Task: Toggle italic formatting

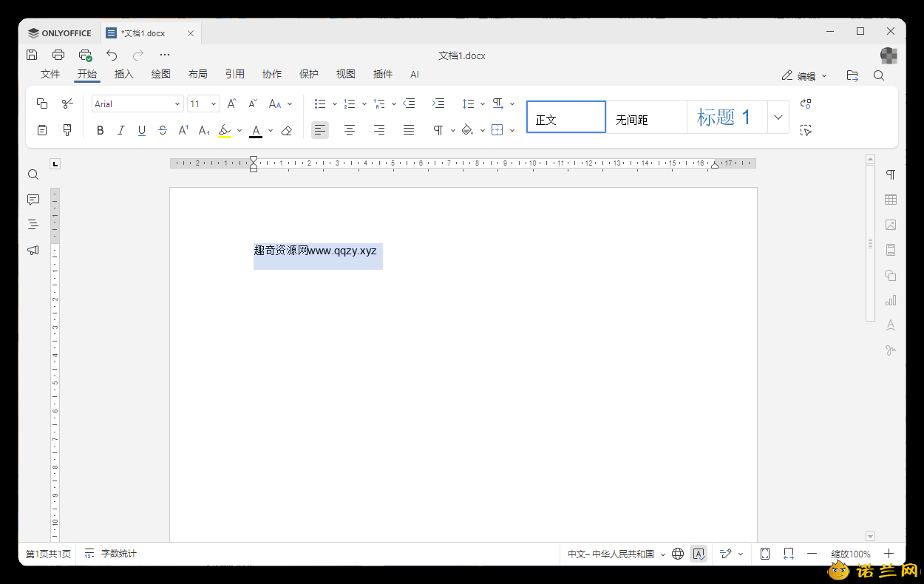Action: (x=121, y=130)
